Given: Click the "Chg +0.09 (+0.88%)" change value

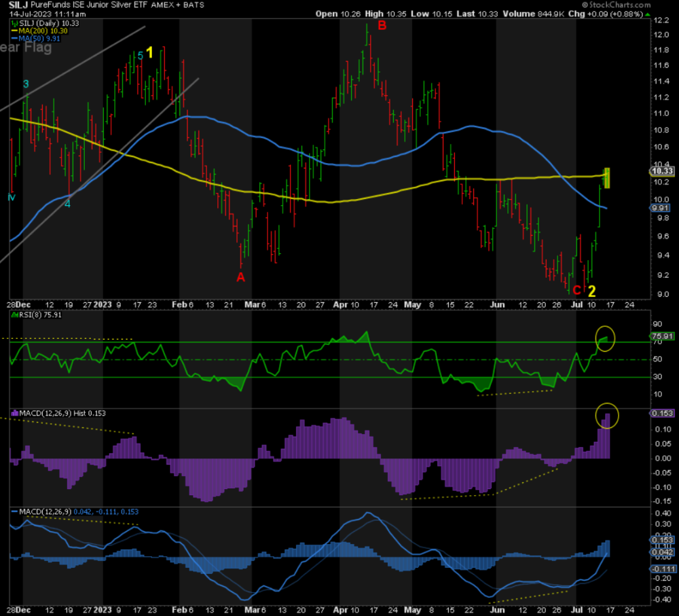Looking at the screenshot, I should click(606, 14).
